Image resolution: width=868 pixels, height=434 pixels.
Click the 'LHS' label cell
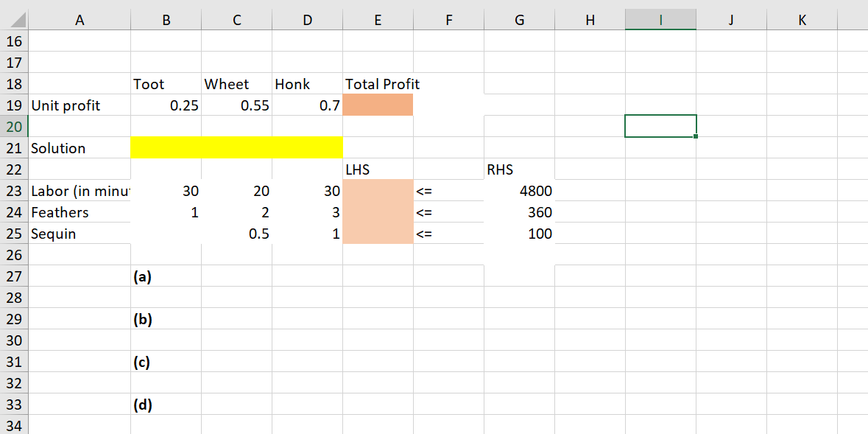378,169
